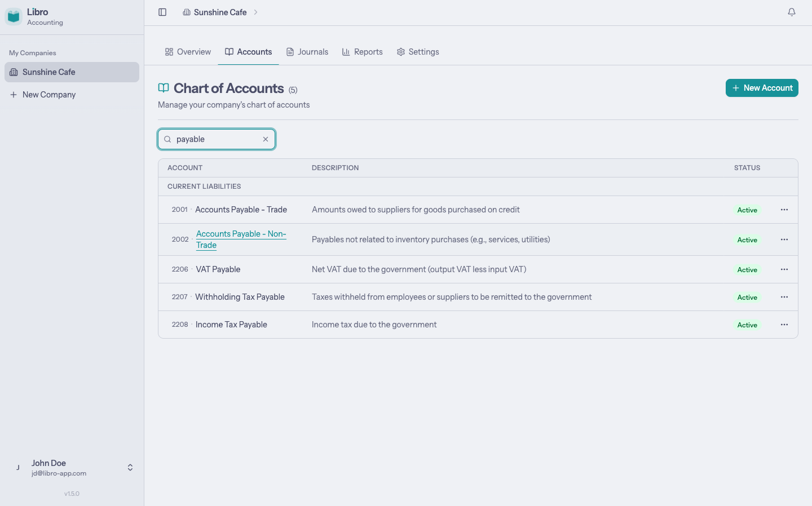Open the Reports tab

tap(362, 51)
